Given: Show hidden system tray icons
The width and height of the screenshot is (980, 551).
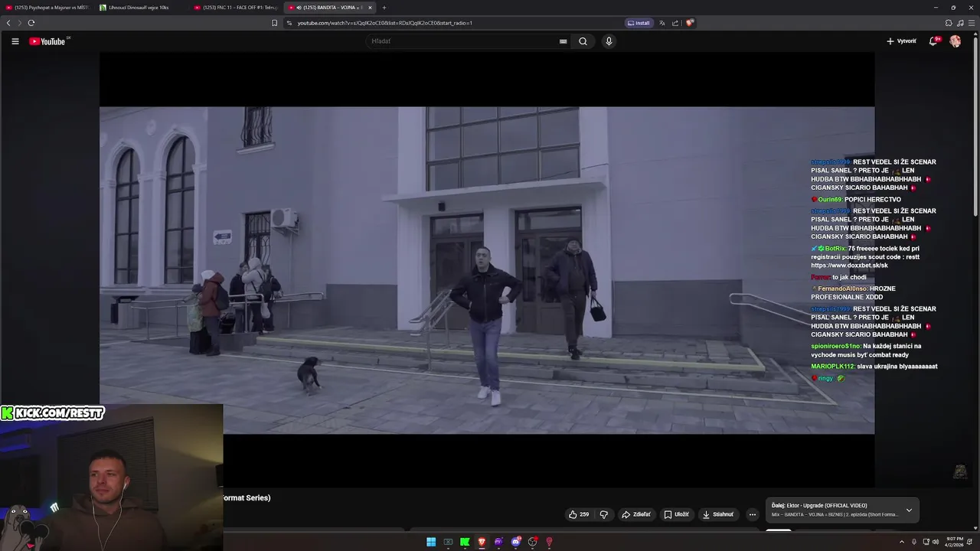Looking at the screenshot, I should pyautogui.click(x=903, y=542).
